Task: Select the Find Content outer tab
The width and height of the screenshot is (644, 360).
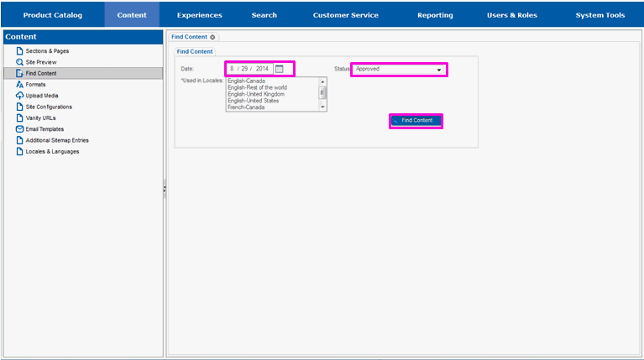Action: (190, 37)
